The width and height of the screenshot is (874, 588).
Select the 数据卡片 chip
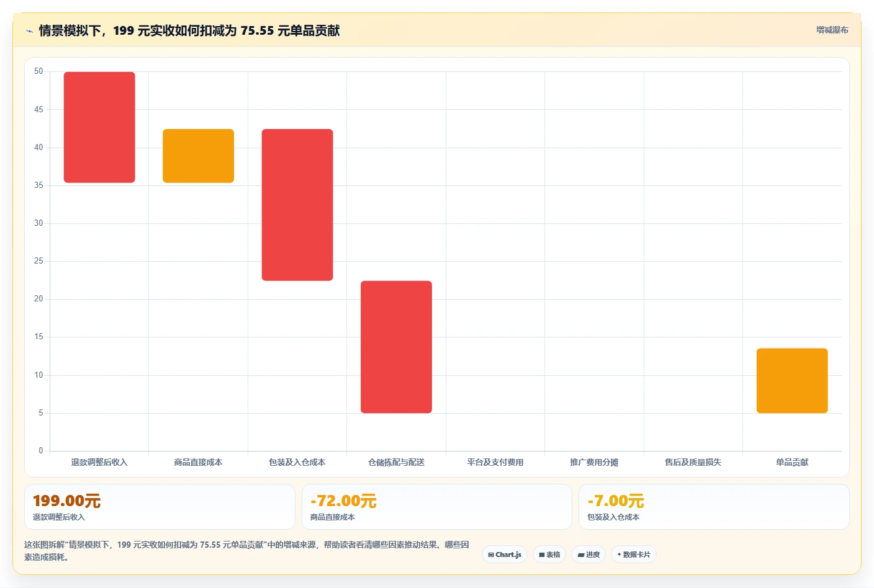coord(634,555)
